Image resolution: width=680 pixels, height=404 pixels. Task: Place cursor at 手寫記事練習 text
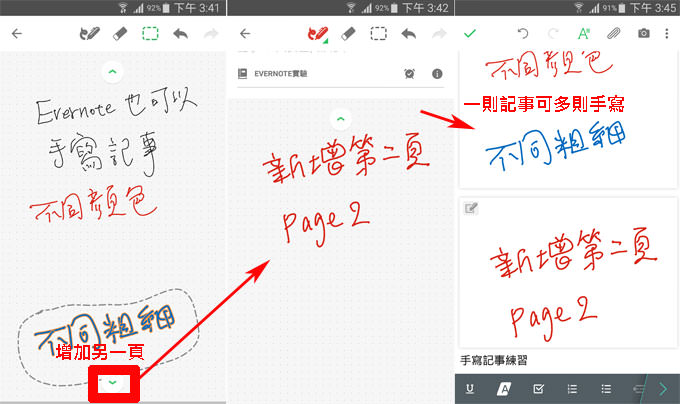click(x=494, y=360)
